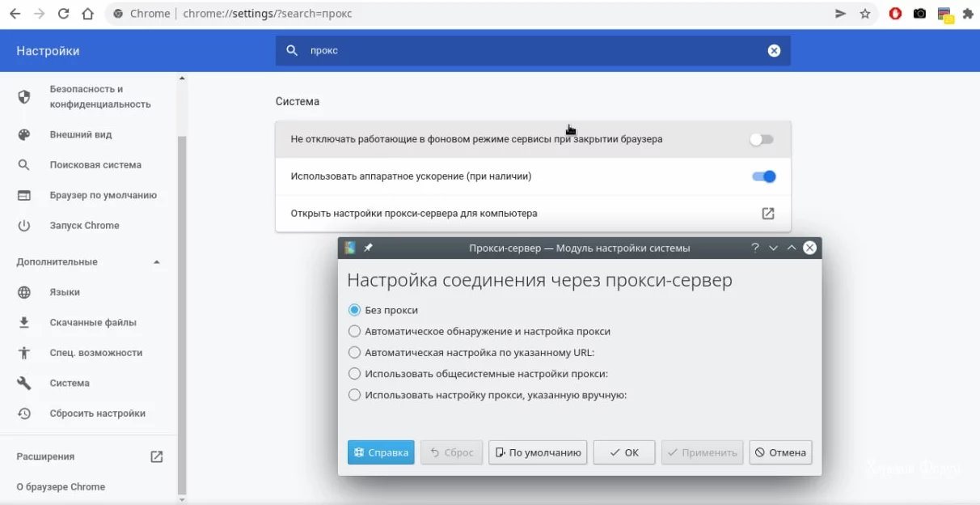The width and height of the screenshot is (980, 505).
Task: Click the Применить apply button
Action: tap(702, 452)
